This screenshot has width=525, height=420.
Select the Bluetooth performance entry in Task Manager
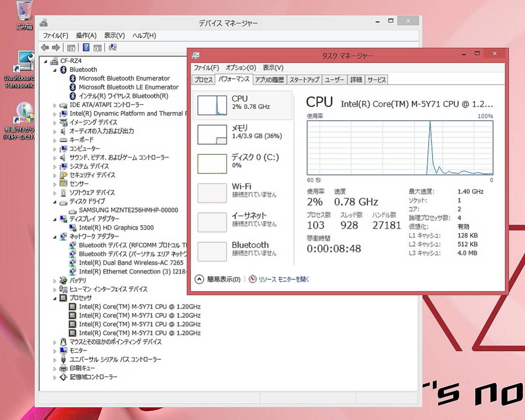(x=242, y=252)
